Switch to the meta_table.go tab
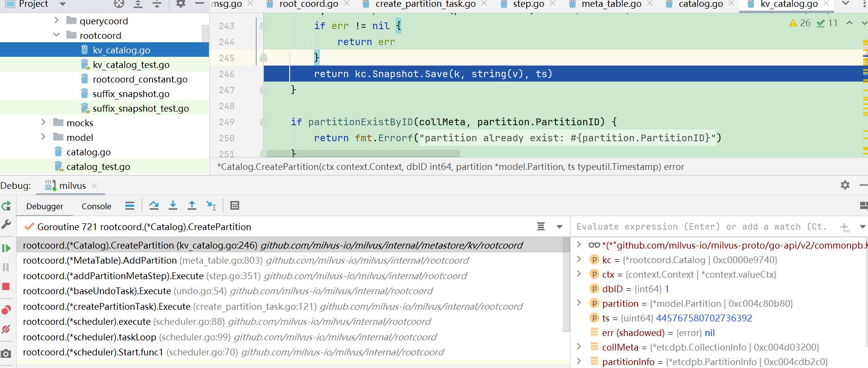Viewport: 868px width, 368px height. [611, 4]
